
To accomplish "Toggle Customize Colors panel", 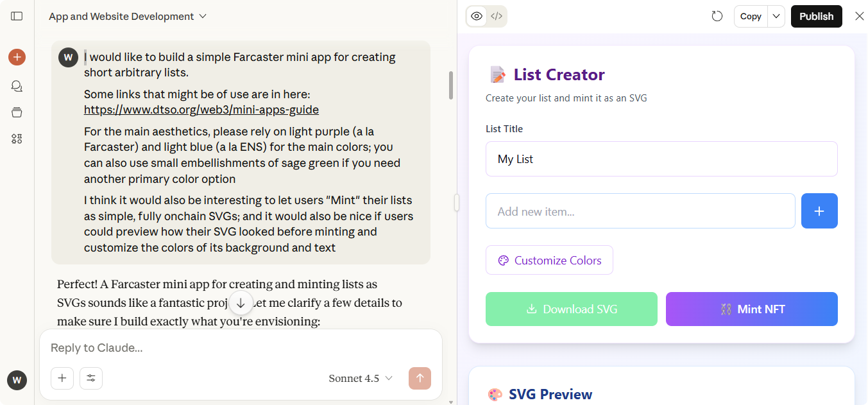I will 549,260.
